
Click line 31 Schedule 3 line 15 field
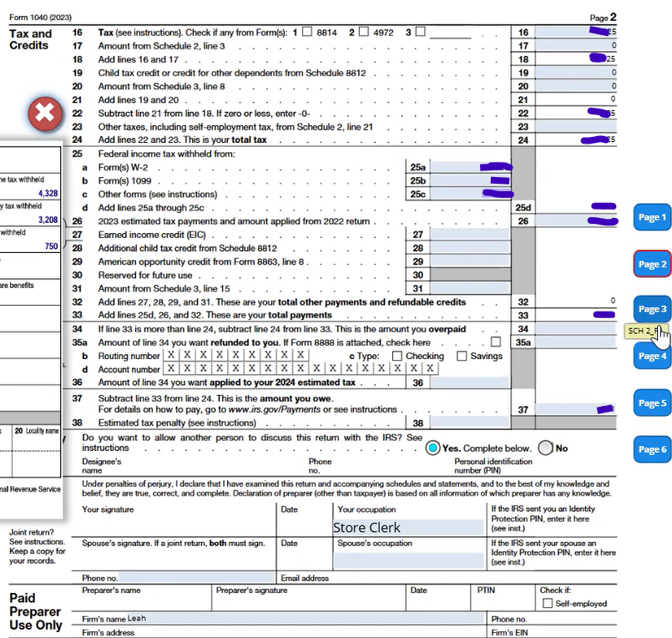click(x=470, y=288)
